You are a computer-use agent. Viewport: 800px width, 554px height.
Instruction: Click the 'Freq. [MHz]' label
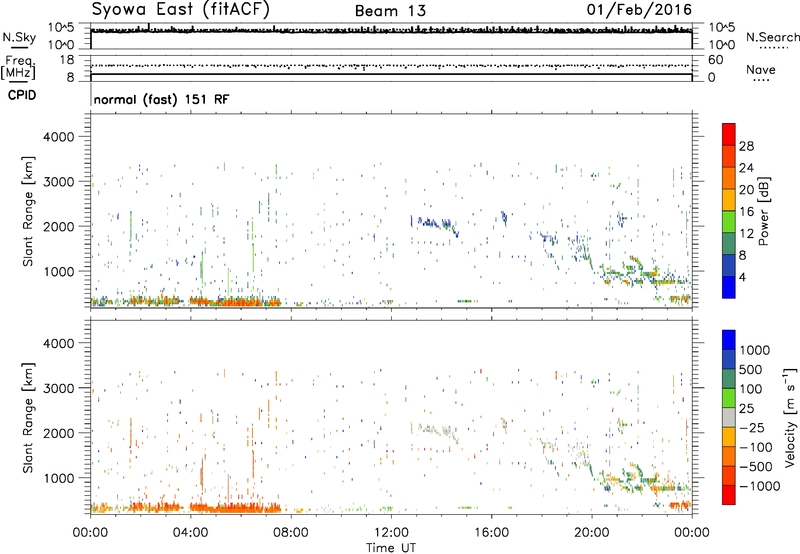point(19,68)
